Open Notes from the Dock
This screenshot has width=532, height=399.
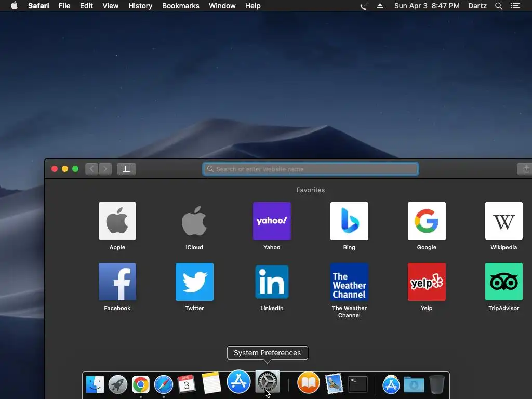(211, 383)
